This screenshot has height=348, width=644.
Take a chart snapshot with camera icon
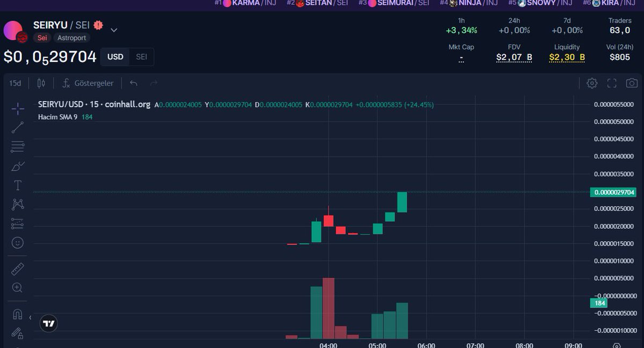point(632,83)
